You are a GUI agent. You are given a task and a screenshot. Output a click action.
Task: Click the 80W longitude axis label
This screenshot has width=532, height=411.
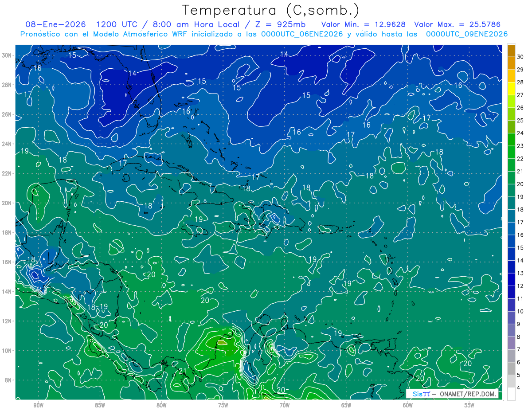tap(161, 405)
